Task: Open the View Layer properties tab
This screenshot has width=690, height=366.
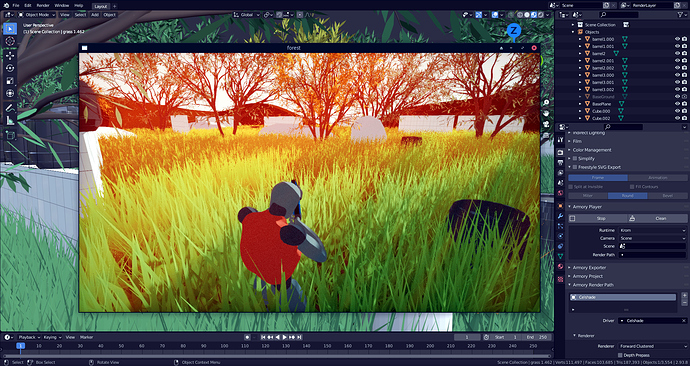Action: [560, 172]
